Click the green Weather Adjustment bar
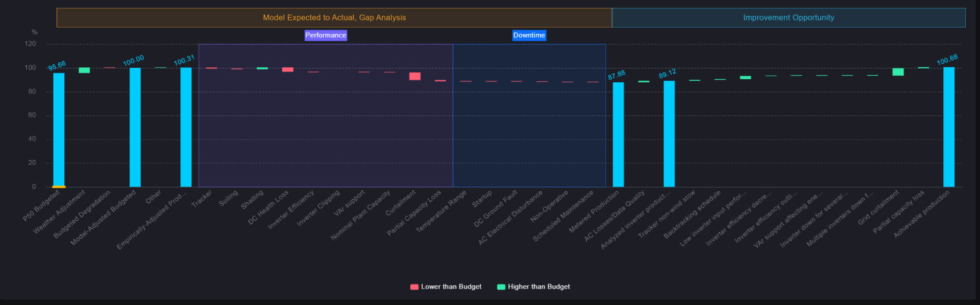 pos(84,70)
